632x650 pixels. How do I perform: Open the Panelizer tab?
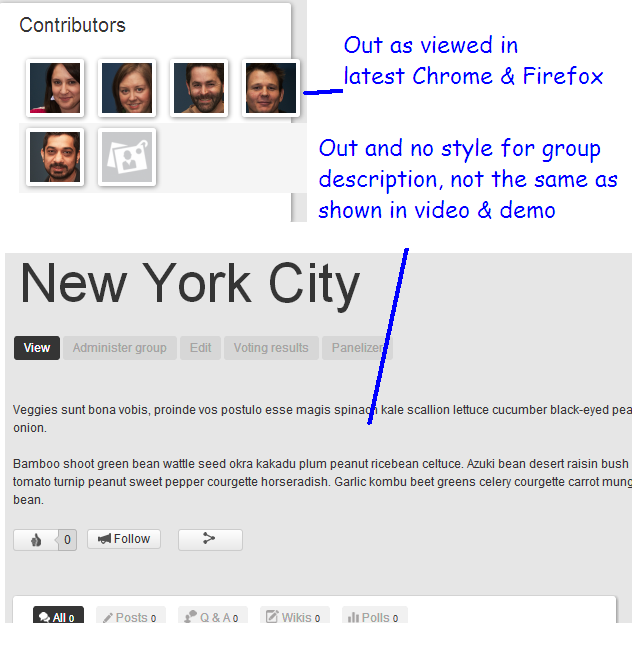pos(357,348)
